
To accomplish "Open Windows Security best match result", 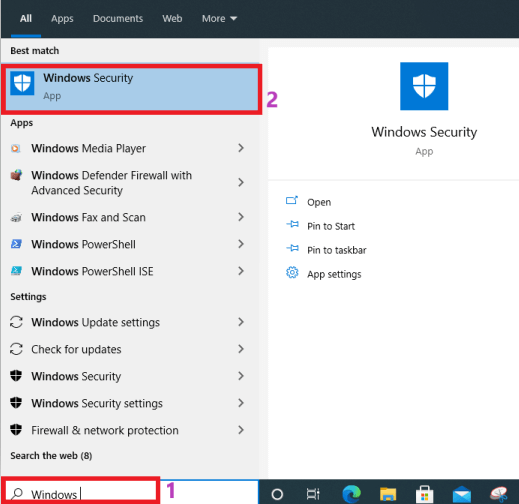I will (132, 89).
